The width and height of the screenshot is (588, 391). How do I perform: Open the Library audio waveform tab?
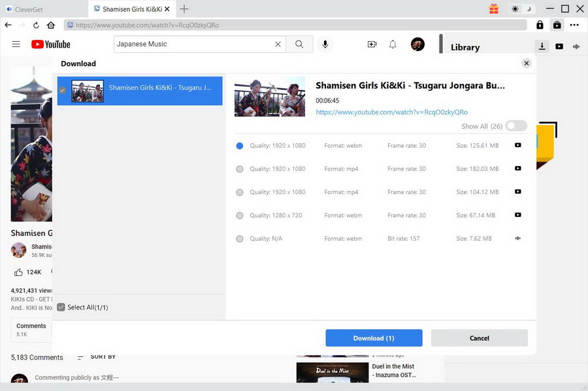coord(576,46)
